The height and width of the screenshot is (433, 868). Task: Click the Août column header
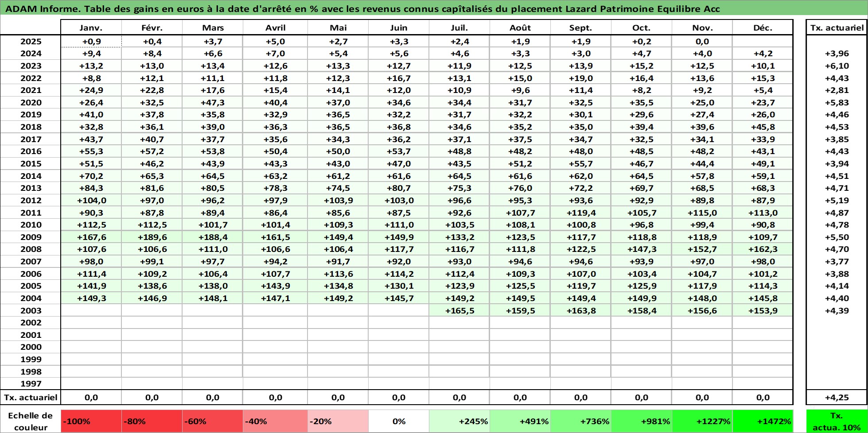click(x=520, y=27)
